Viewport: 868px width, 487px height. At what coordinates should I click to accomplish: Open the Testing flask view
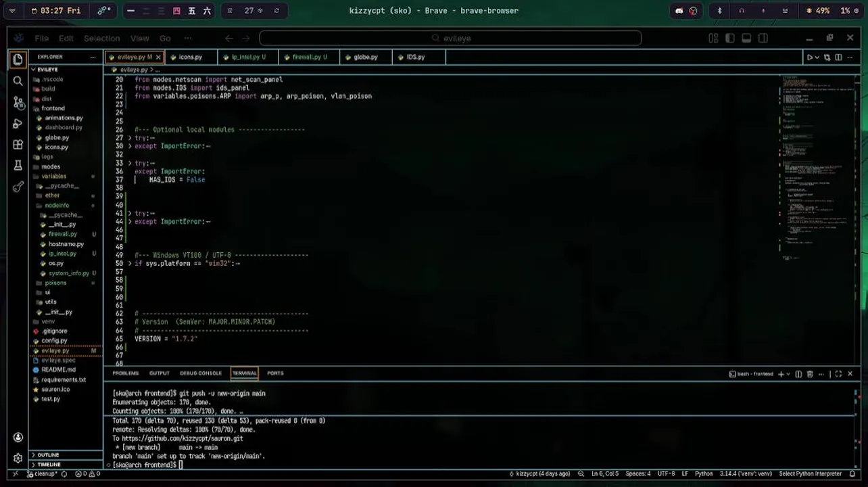18,166
